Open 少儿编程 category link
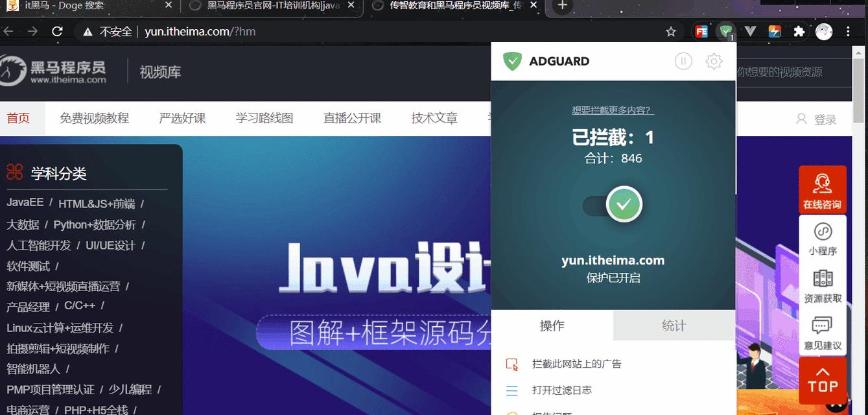 point(130,390)
